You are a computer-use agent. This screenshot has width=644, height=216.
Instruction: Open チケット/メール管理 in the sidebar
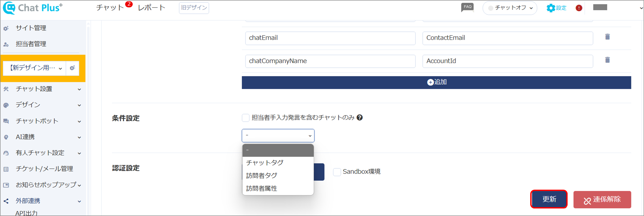pyautogui.click(x=44, y=169)
